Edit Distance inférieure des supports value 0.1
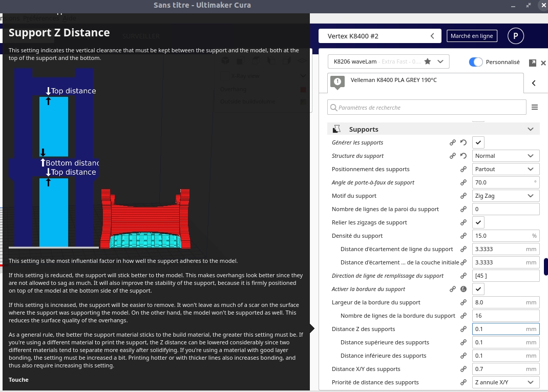548x392 pixels. click(x=505, y=356)
